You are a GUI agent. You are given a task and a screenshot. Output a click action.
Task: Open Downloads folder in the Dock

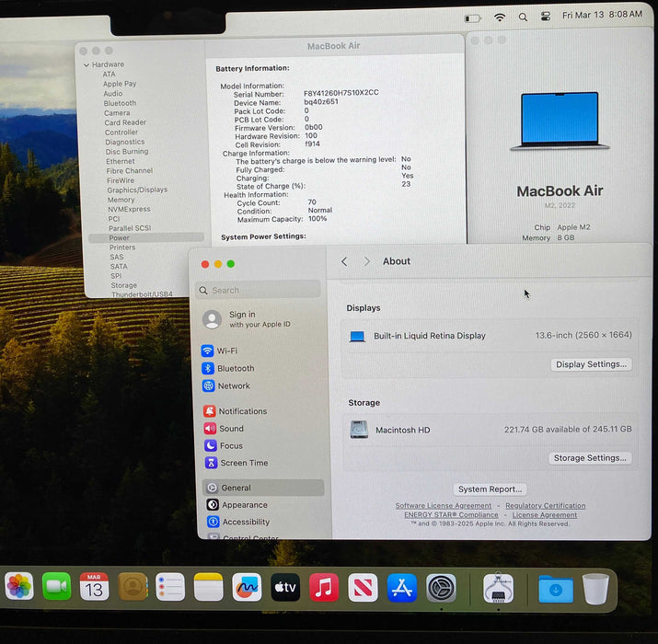(x=556, y=589)
